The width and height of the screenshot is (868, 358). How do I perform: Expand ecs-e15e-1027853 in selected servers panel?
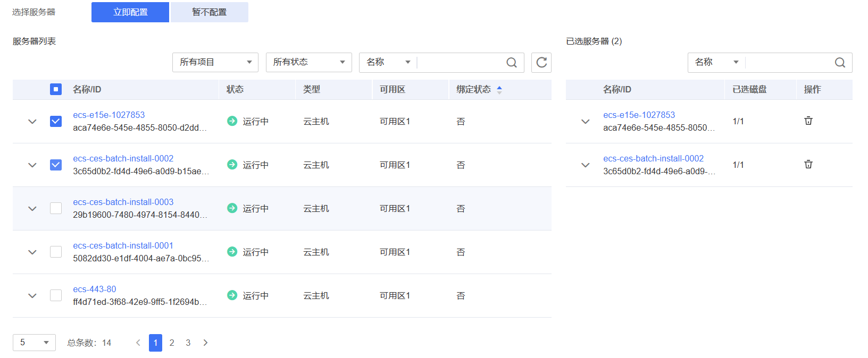(x=586, y=122)
